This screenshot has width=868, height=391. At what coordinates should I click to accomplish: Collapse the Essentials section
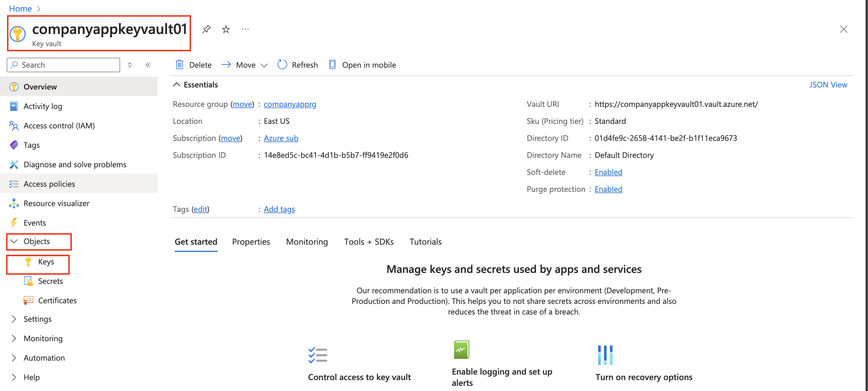click(x=177, y=85)
